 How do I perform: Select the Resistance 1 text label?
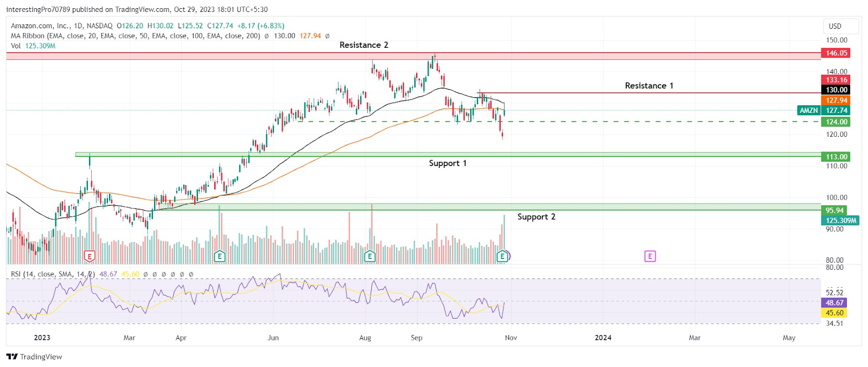click(x=649, y=86)
